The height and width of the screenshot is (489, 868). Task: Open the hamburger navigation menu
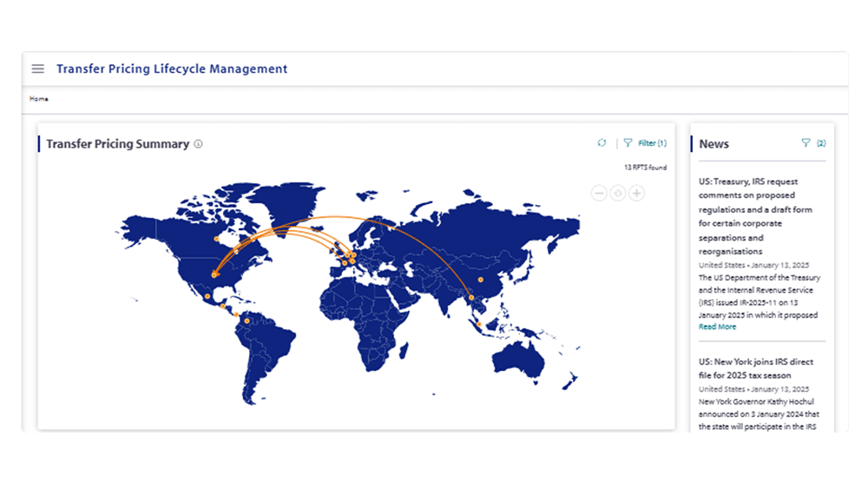pos(37,69)
